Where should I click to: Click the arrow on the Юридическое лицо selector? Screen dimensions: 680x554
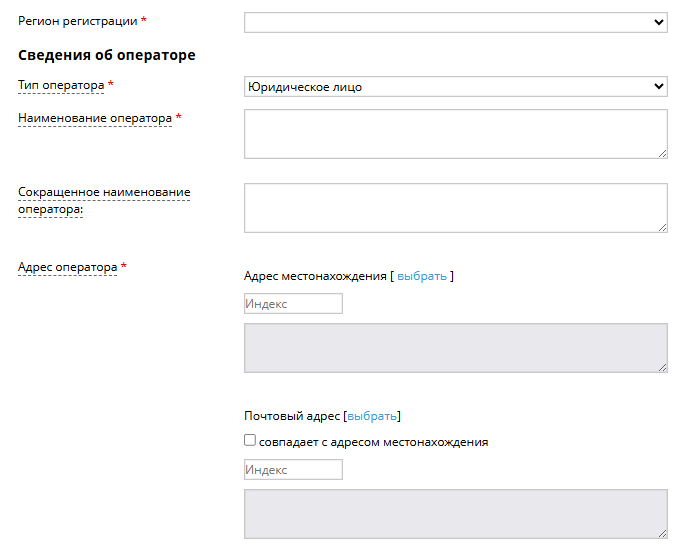click(x=658, y=86)
